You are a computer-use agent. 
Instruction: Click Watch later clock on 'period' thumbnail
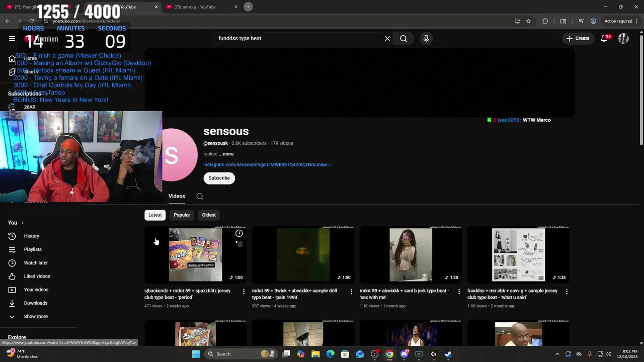[239, 233]
